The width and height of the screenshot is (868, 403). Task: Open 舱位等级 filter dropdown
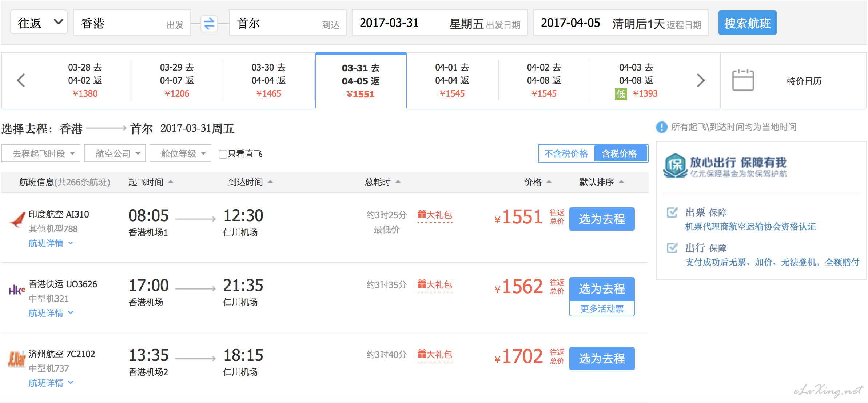(x=180, y=153)
